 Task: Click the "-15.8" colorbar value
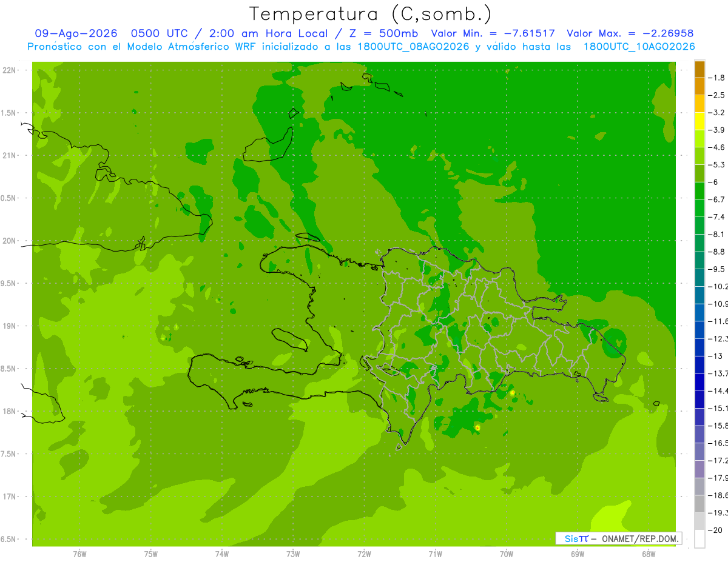(718, 426)
